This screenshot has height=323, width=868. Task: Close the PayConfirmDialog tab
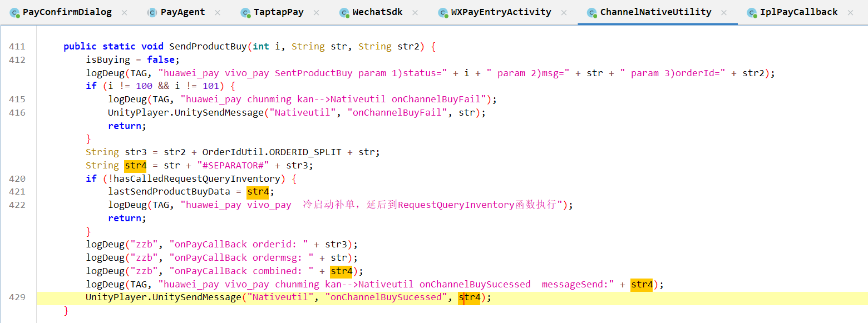124,12
